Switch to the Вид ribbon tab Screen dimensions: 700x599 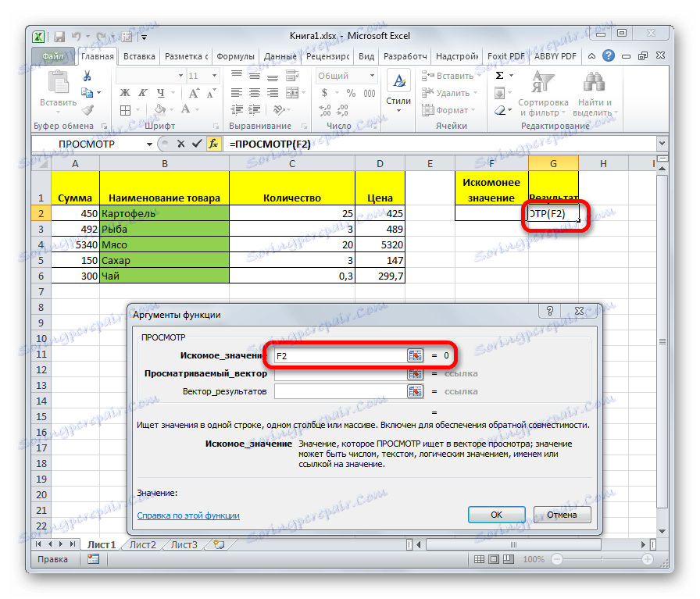pyautogui.click(x=366, y=56)
